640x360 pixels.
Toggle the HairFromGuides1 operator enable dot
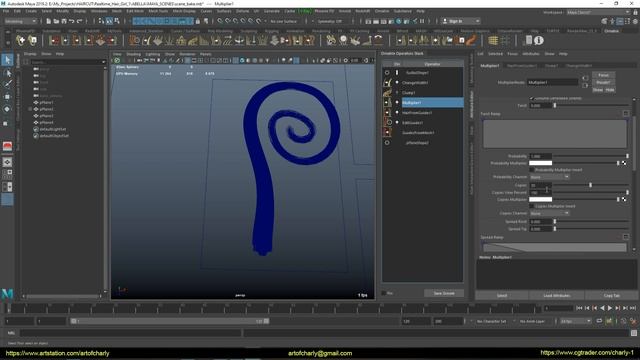tap(397, 112)
